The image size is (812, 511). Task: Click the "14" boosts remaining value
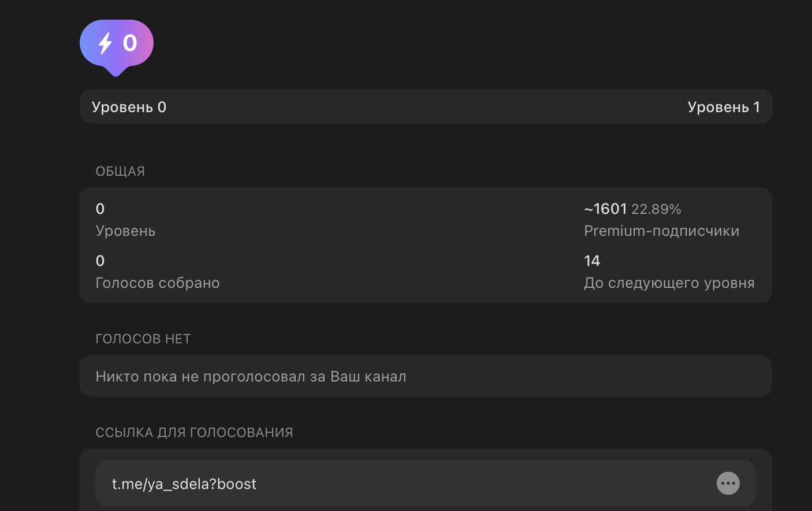(592, 261)
